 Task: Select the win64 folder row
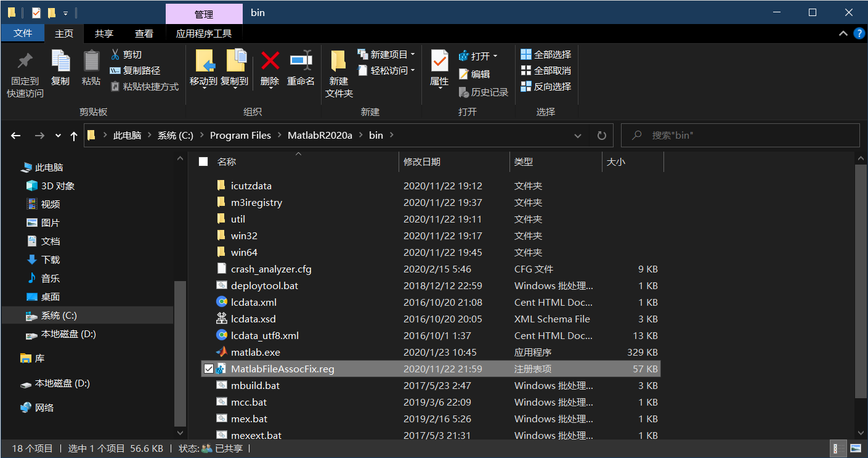point(431,252)
